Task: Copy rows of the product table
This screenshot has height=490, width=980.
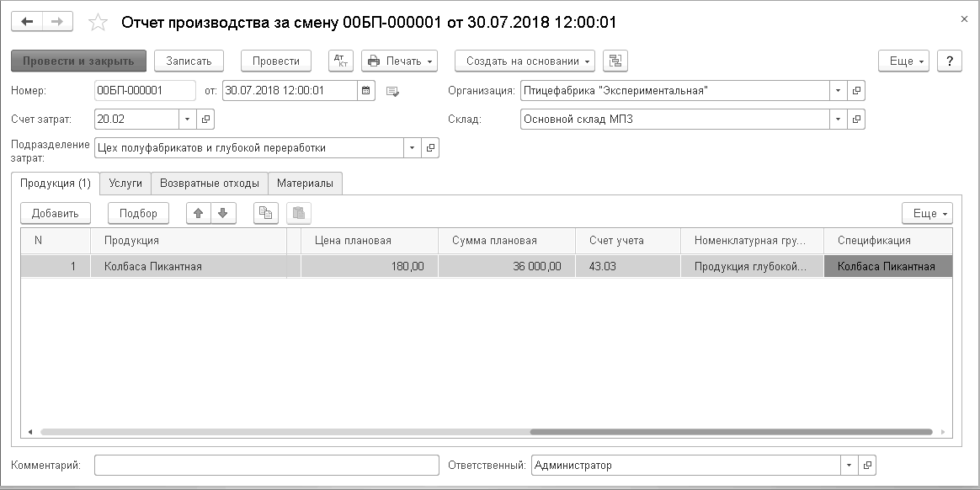Action: click(x=265, y=213)
